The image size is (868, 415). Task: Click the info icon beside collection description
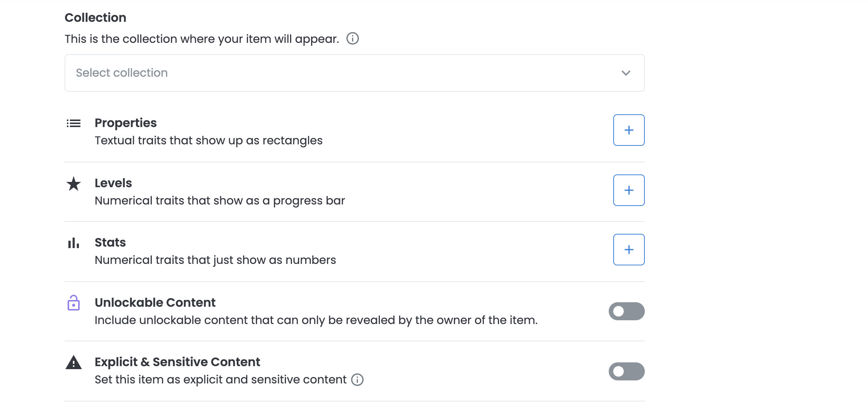pos(352,38)
